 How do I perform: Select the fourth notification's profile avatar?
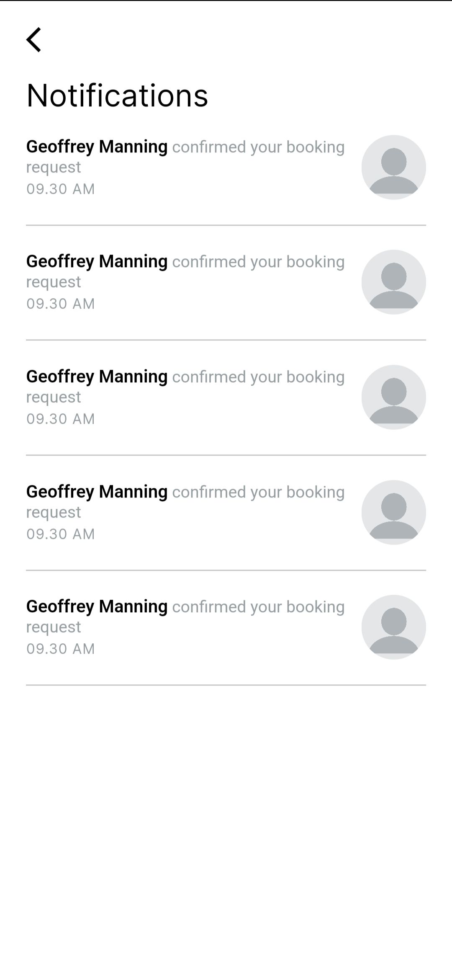click(x=393, y=512)
